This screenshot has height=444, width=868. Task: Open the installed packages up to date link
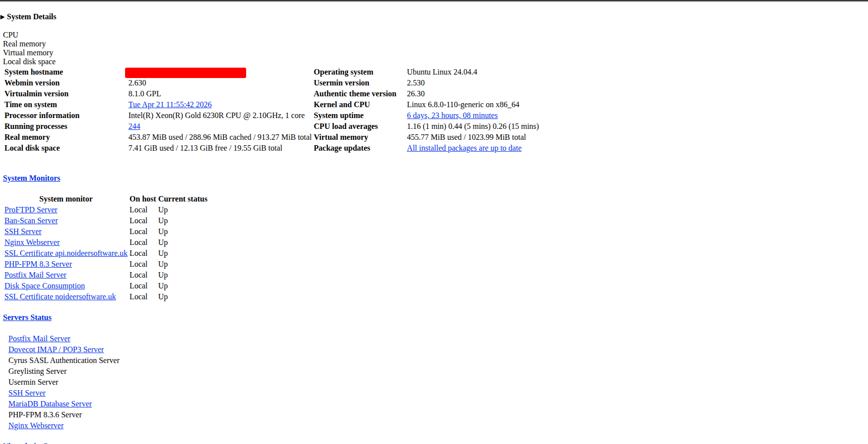coord(464,148)
